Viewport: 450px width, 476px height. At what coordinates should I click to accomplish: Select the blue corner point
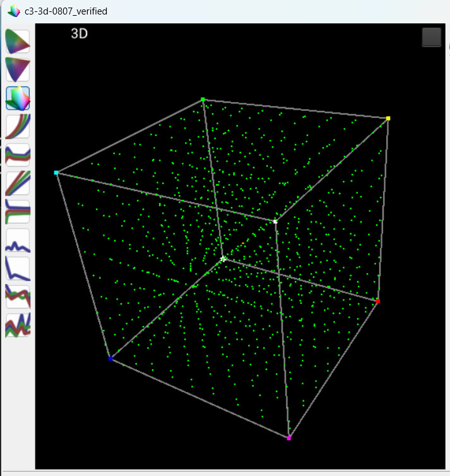tap(110, 359)
